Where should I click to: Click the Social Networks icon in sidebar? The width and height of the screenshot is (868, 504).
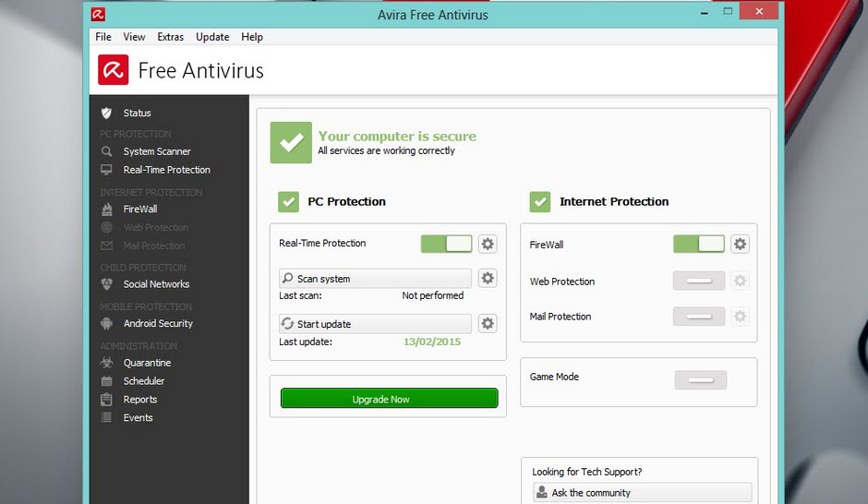[107, 284]
